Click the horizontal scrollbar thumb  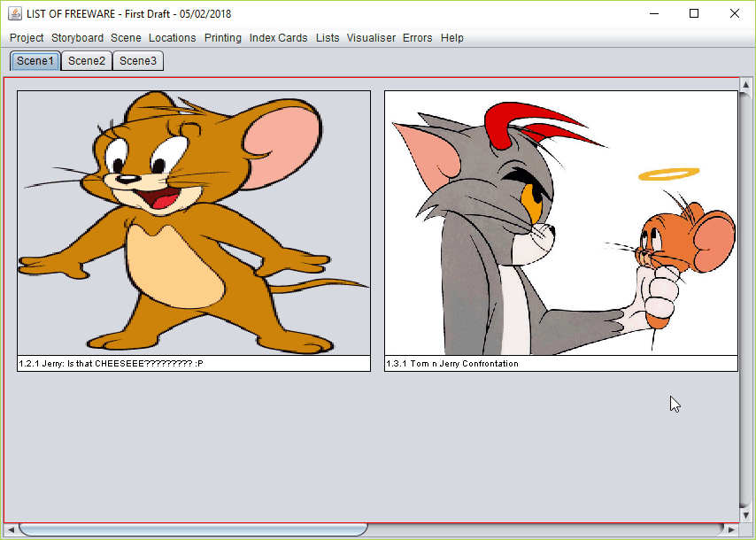(x=193, y=530)
